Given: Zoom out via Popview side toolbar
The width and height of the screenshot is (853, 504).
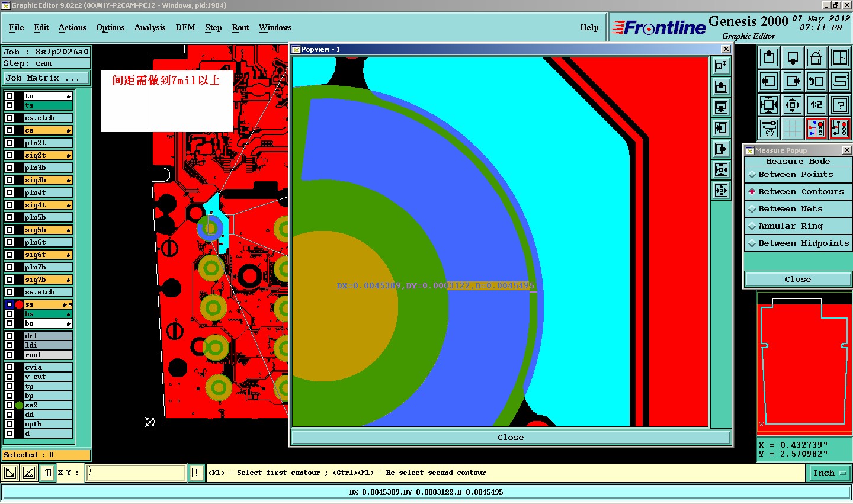Looking at the screenshot, I should point(721,191).
